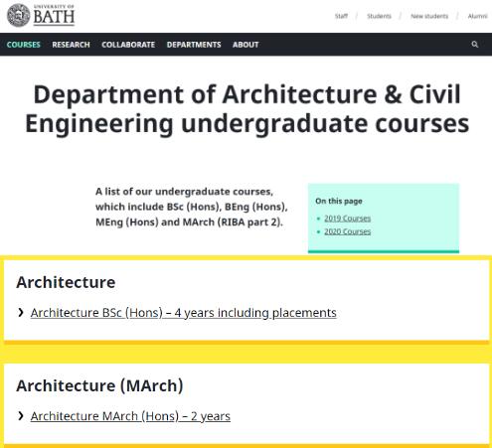This screenshot has width=492, height=448.
Task: Click the chevron beside Architecture BSc (Hons)
Action: pos(21,312)
